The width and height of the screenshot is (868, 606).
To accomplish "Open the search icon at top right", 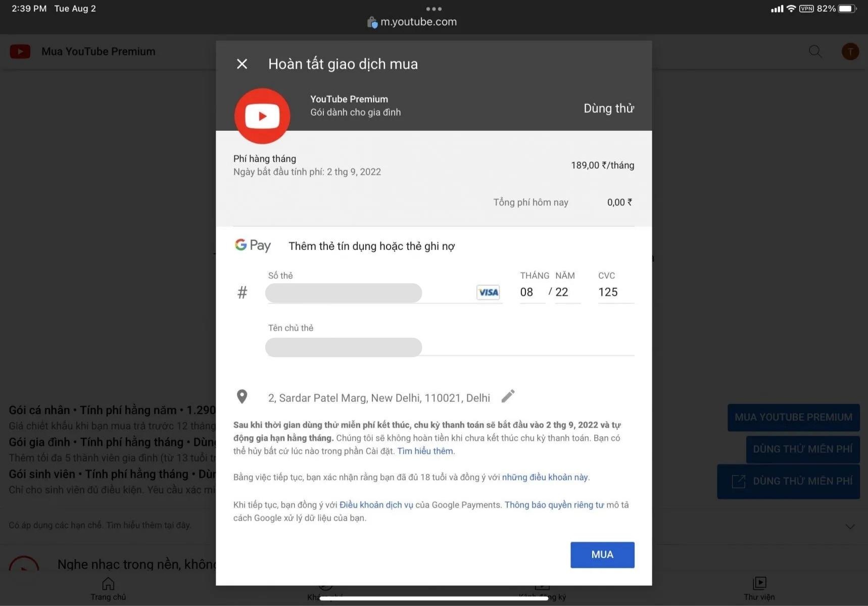I will (814, 51).
